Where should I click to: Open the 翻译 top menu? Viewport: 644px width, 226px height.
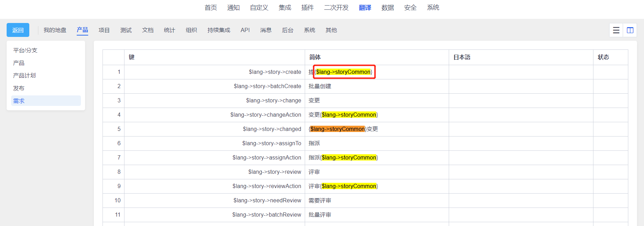[x=365, y=8]
